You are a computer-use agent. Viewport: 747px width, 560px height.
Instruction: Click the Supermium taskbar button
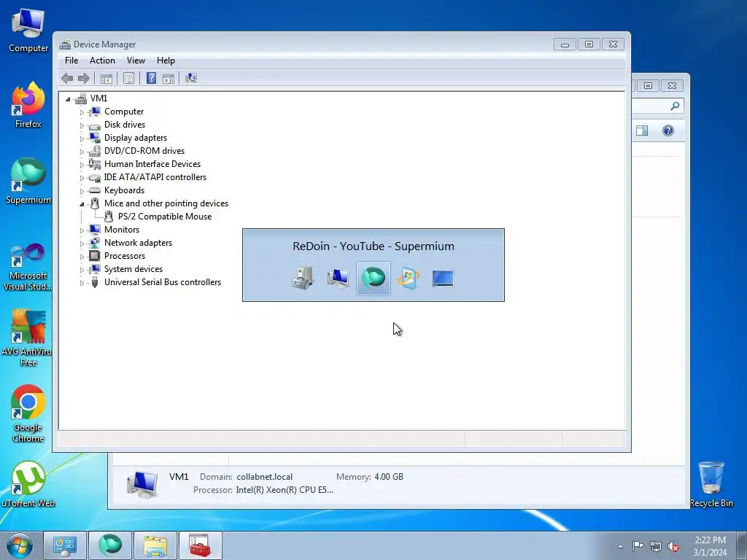(110, 545)
